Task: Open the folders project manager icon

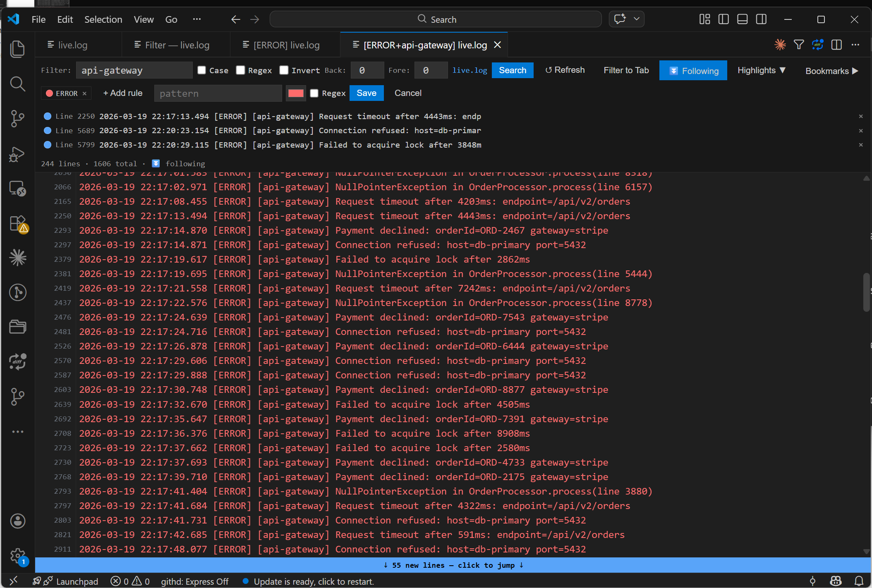Action: [17, 327]
